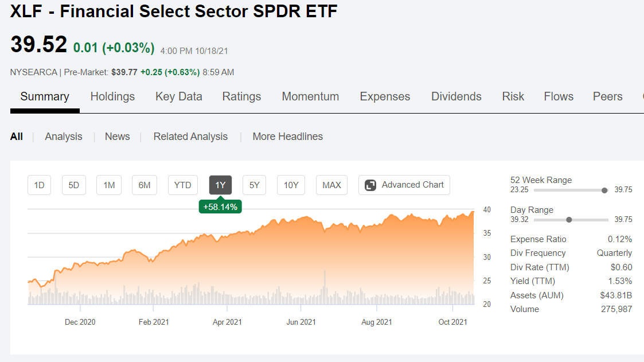
Task: Select the 1Y chart period
Action: 221,185
